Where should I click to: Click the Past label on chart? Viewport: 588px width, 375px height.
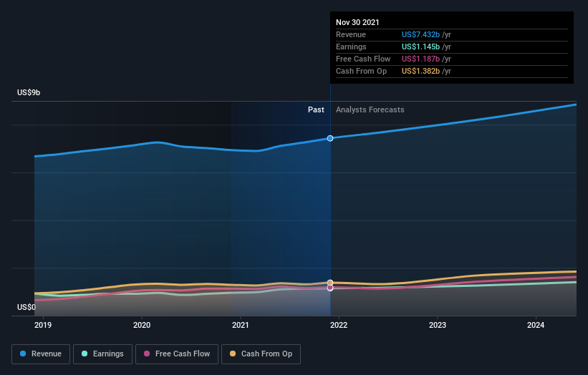(x=316, y=109)
